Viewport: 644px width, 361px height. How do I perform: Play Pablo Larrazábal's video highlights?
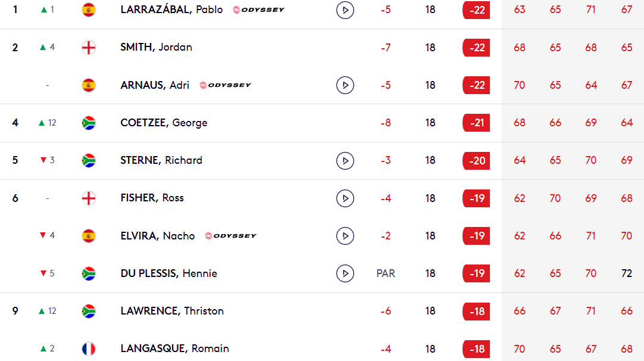[345, 10]
